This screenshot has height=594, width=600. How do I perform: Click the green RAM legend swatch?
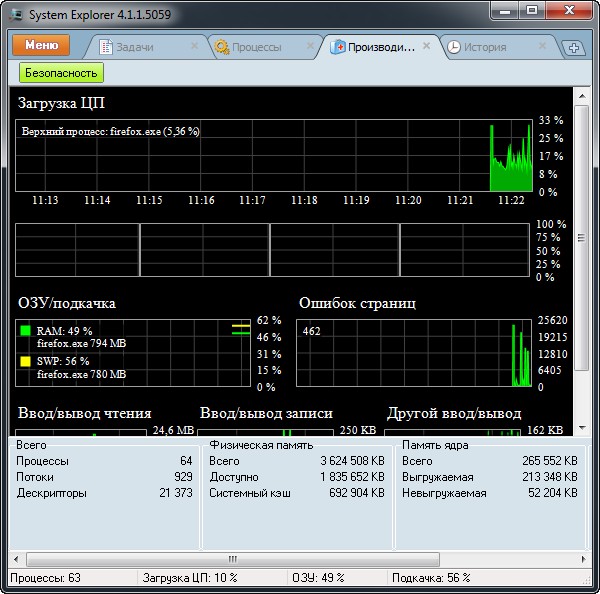click(x=25, y=330)
